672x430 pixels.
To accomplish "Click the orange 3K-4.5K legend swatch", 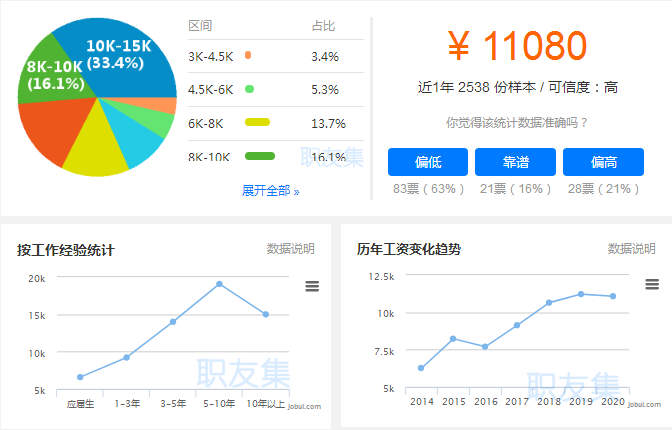I will click(248, 55).
